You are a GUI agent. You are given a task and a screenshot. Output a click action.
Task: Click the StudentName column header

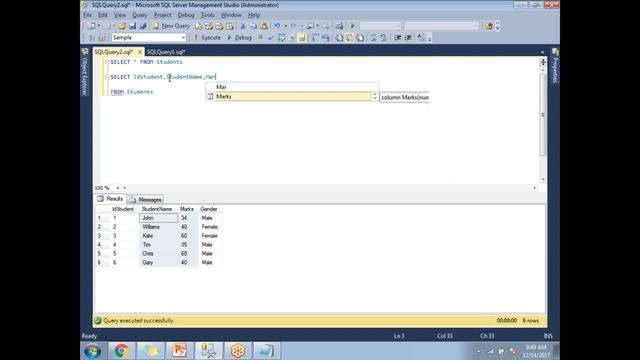tap(157, 209)
